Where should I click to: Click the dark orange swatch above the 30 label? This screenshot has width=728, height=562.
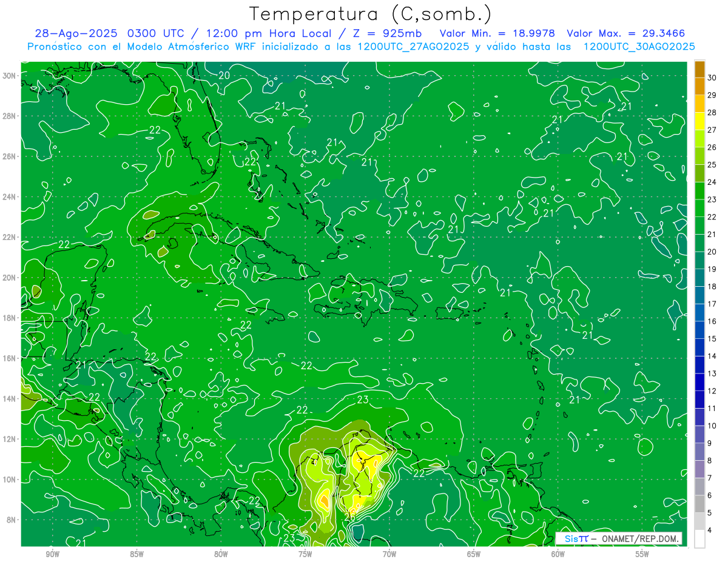coord(699,69)
